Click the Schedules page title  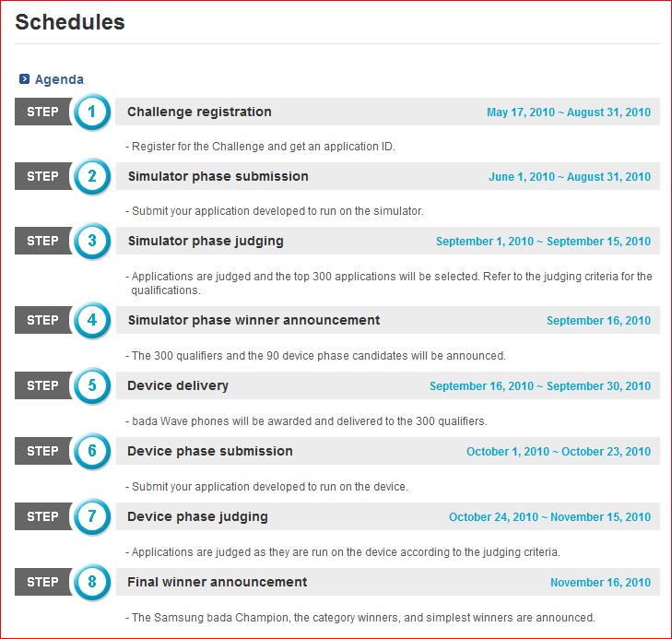click(x=70, y=22)
